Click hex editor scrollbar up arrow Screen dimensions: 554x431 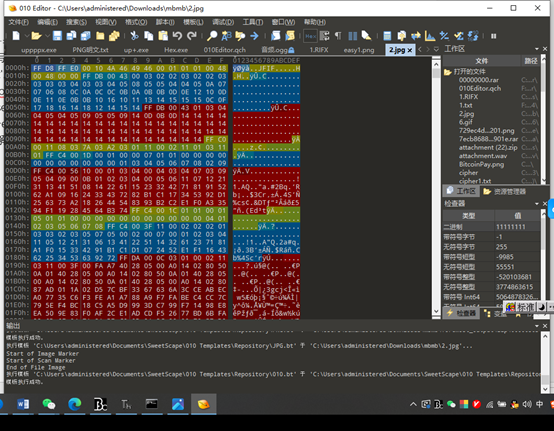tap(436, 64)
